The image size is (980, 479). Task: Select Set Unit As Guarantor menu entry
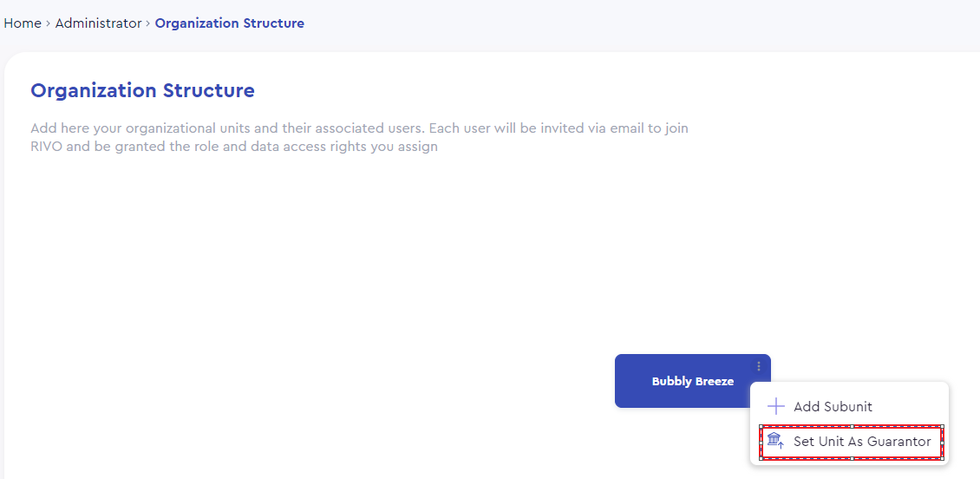coord(852,442)
